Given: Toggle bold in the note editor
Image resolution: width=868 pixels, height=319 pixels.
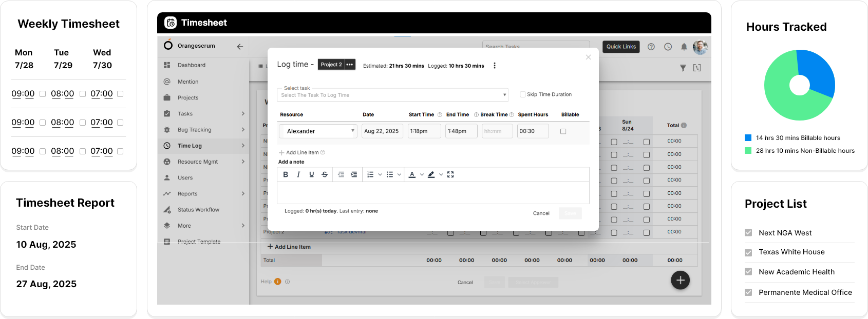Looking at the screenshot, I should point(286,174).
